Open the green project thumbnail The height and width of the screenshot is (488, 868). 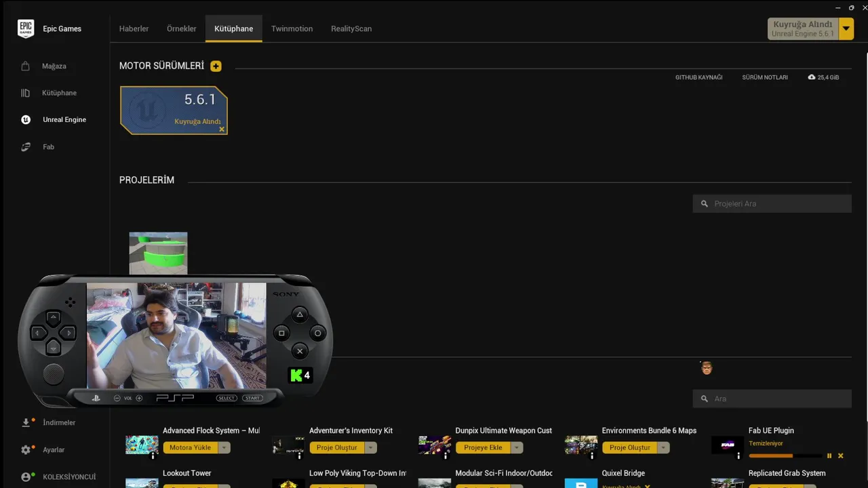[x=158, y=253]
